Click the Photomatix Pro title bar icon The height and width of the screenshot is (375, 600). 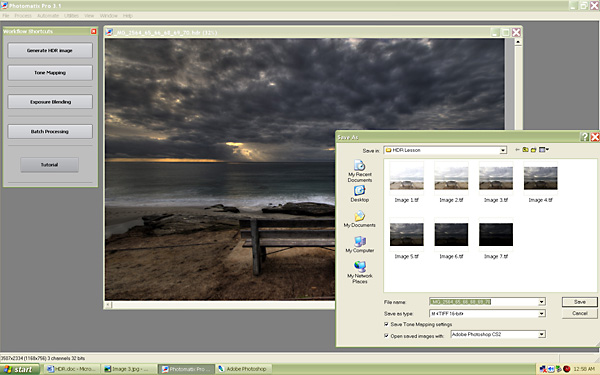(x=4, y=5)
